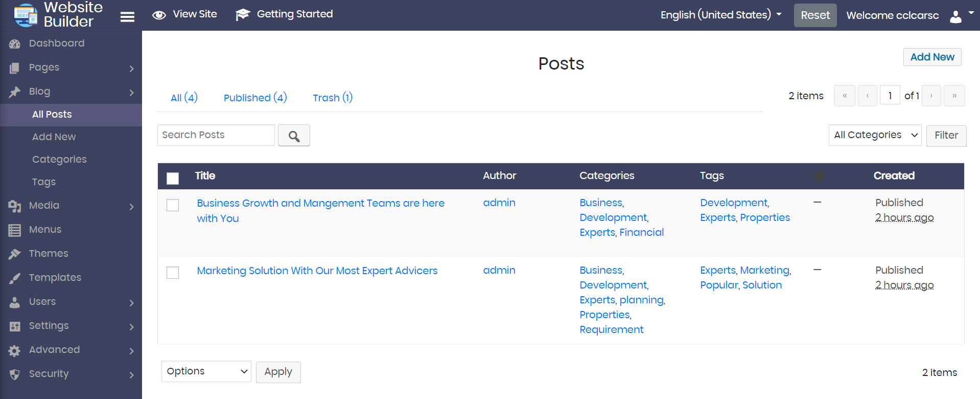
Task: Check the Business Growth post checkbox
Action: pyautogui.click(x=173, y=205)
